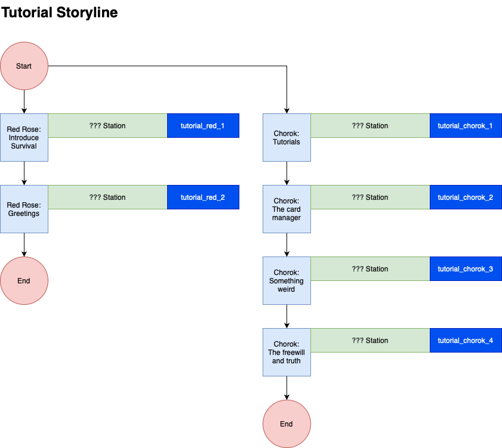Click the tutorial_chorok_4 blue label
This screenshot has height=448, width=502.
(x=466, y=340)
